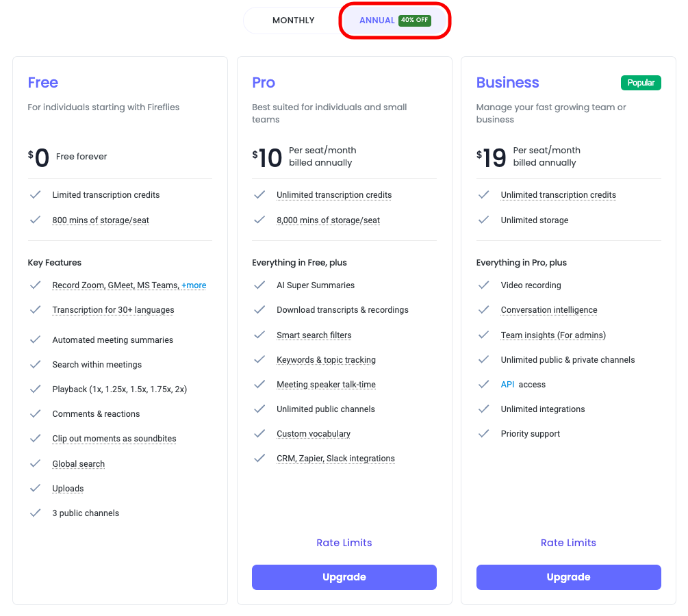Click the Conversation intelligence link

(549, 310)
